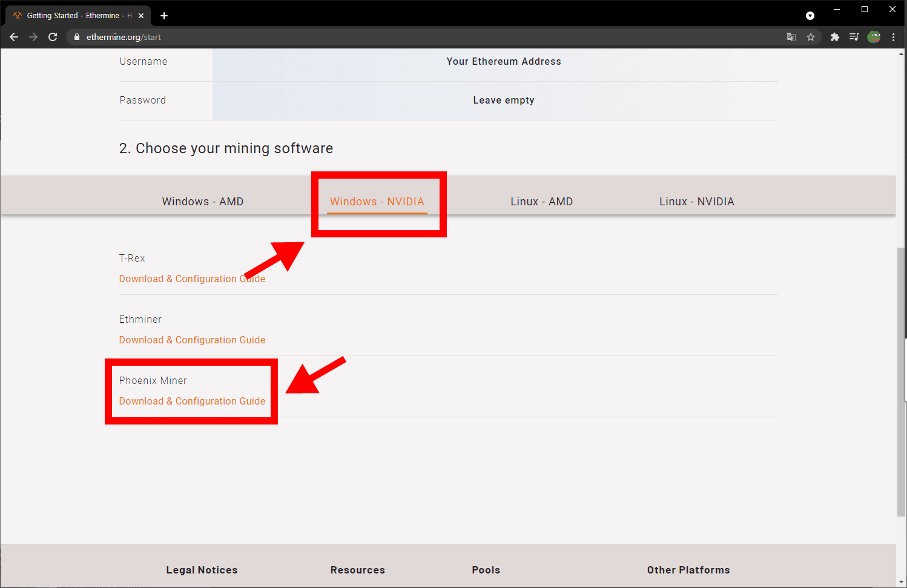Click the Phoenix Miner name
907x588 pixels.
[153, 380]
